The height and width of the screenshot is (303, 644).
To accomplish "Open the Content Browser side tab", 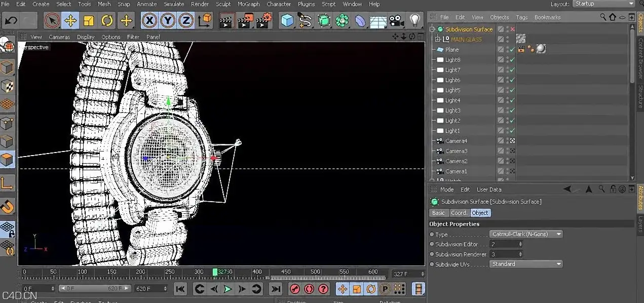I will 640,59.
